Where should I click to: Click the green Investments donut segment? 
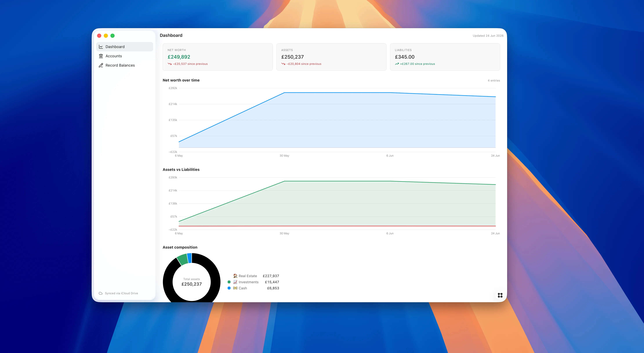(x=183, y=259)
